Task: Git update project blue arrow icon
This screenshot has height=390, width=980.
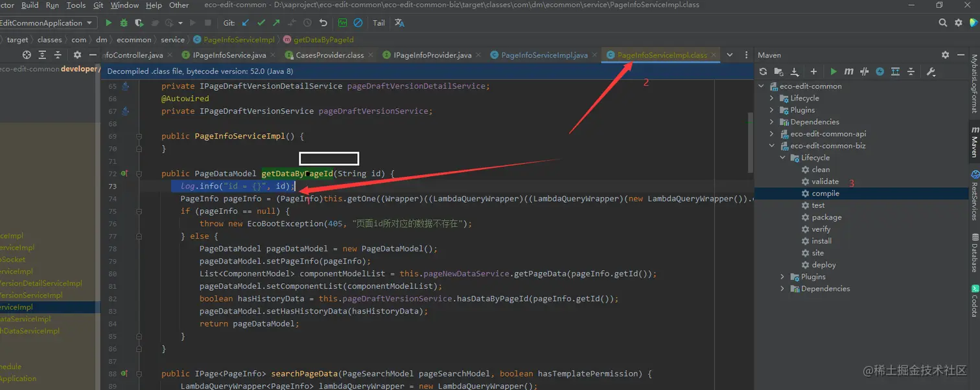Action: click(246, 23)
